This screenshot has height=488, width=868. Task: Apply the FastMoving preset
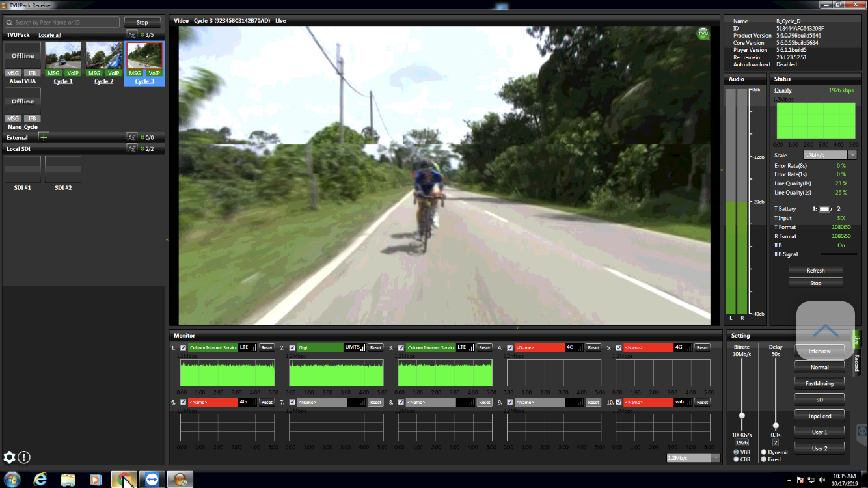coord(819,383)
